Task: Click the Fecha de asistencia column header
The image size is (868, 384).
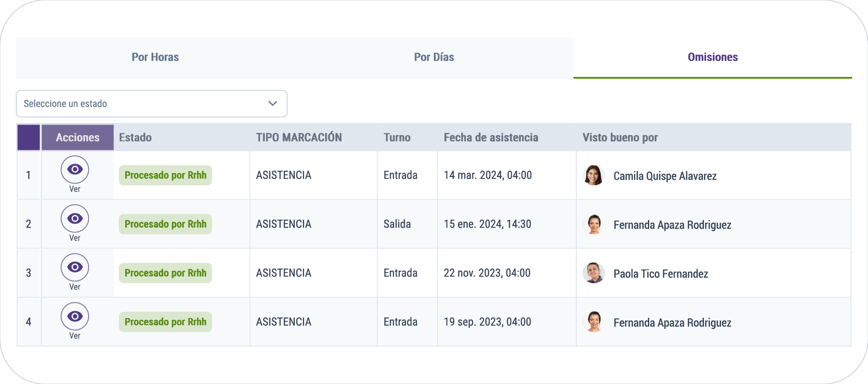Action: pos(491,137)
